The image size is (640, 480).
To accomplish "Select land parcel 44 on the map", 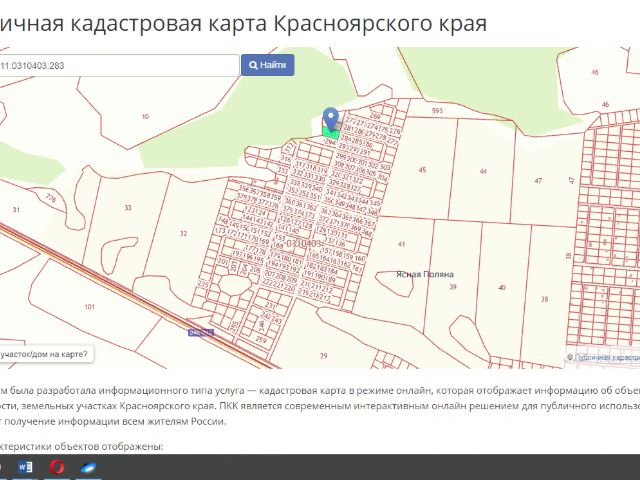I will tap(483, 173).
